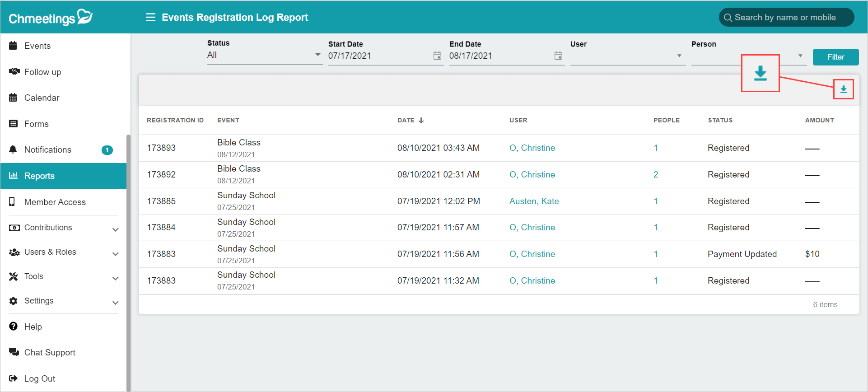Expand the Tools submenu chevron
The image size is (868, 392).
116,278
